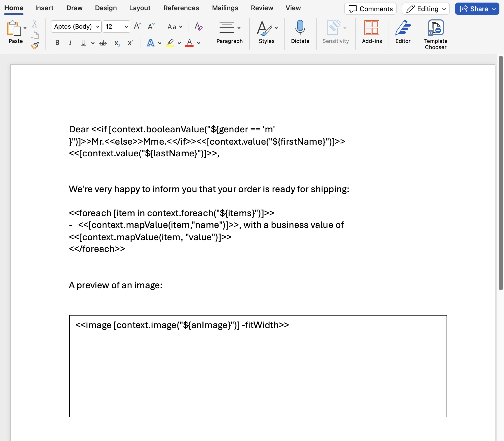This screenshot has width=504, height=441.
Task: Increase font size with Grow Font icon
Action: tap(137, 26)
